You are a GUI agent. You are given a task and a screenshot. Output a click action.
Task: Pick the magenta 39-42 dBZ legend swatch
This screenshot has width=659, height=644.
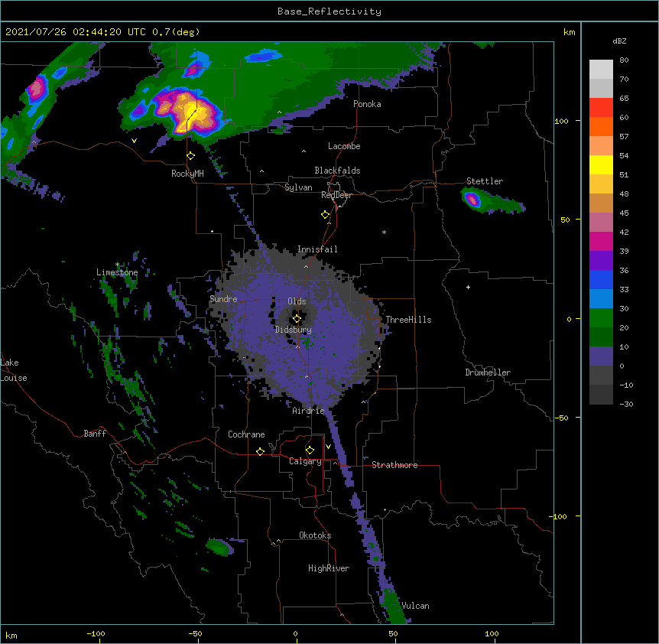pyautogui.click(x=601, y=241)
